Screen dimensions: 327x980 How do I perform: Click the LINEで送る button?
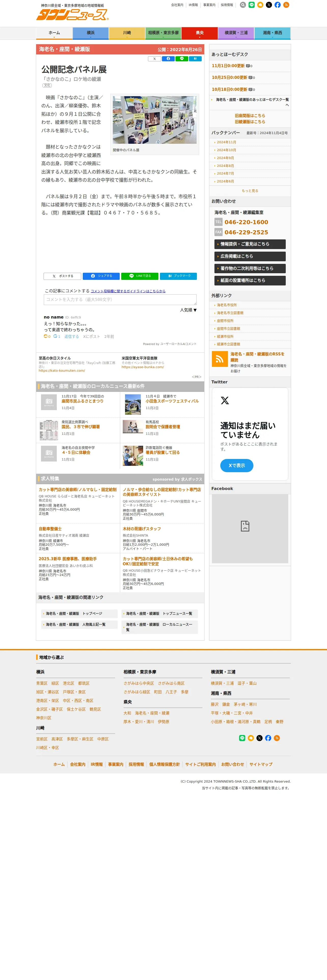tap(140, 276)
